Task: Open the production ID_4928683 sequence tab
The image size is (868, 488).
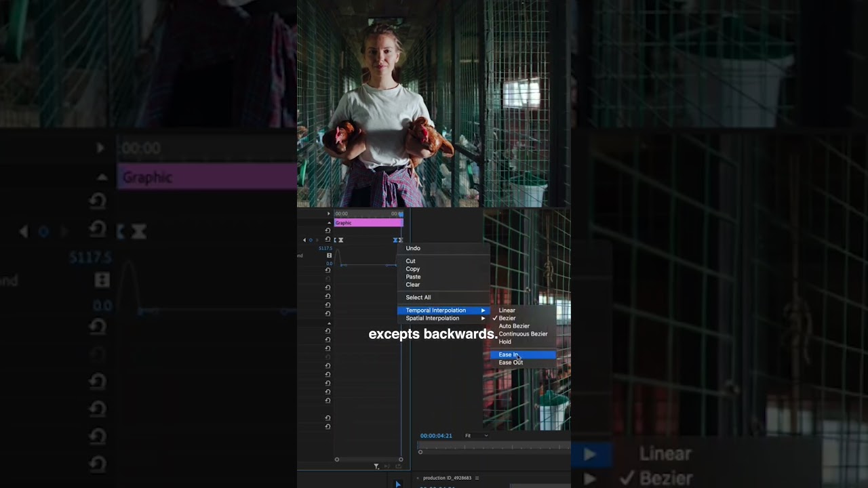Action: pyautogui.click(x=446, y=478)
